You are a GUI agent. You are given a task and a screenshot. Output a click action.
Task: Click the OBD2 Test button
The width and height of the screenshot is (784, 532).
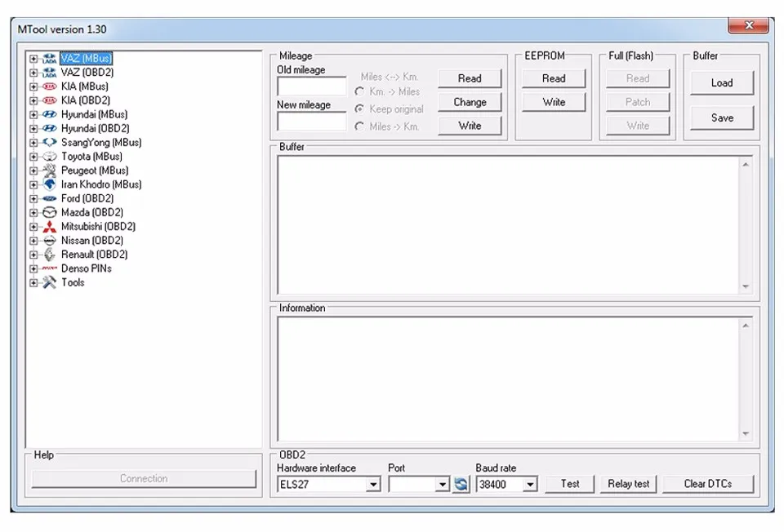click(x=569, y=484)
